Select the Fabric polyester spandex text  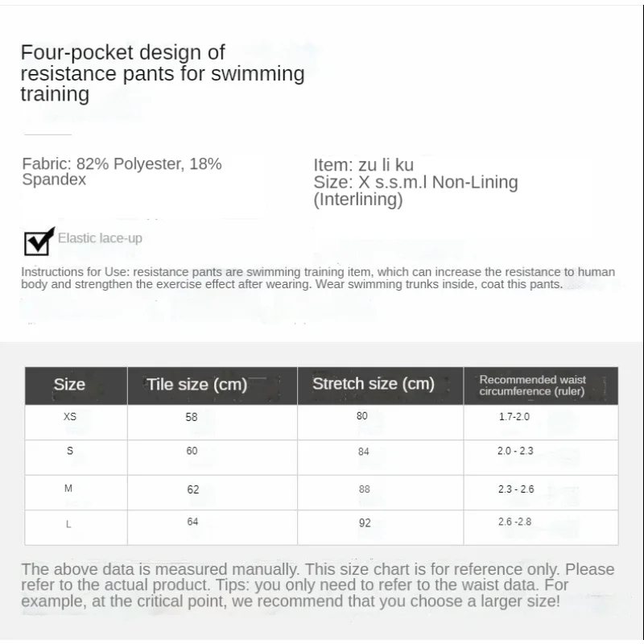(x=122, y=171)
